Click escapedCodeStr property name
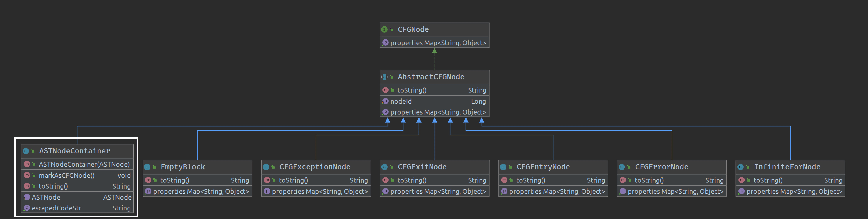The height and width of the screenshot is (219, 868). click(x=57, y=208)
